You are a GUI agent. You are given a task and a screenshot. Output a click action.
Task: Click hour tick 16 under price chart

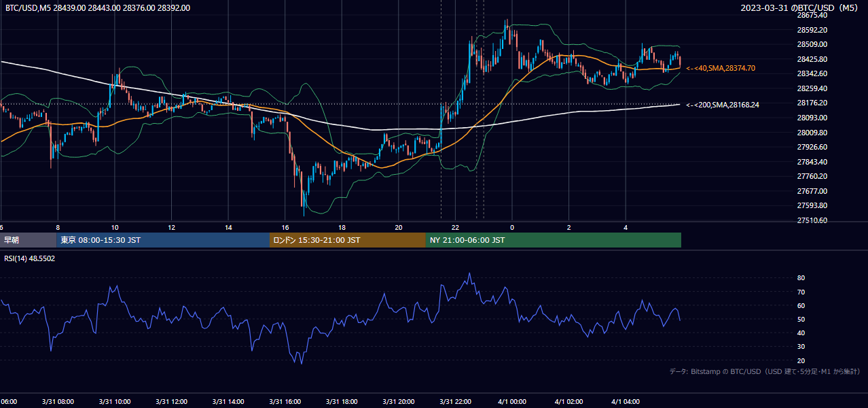click(285, 227)
